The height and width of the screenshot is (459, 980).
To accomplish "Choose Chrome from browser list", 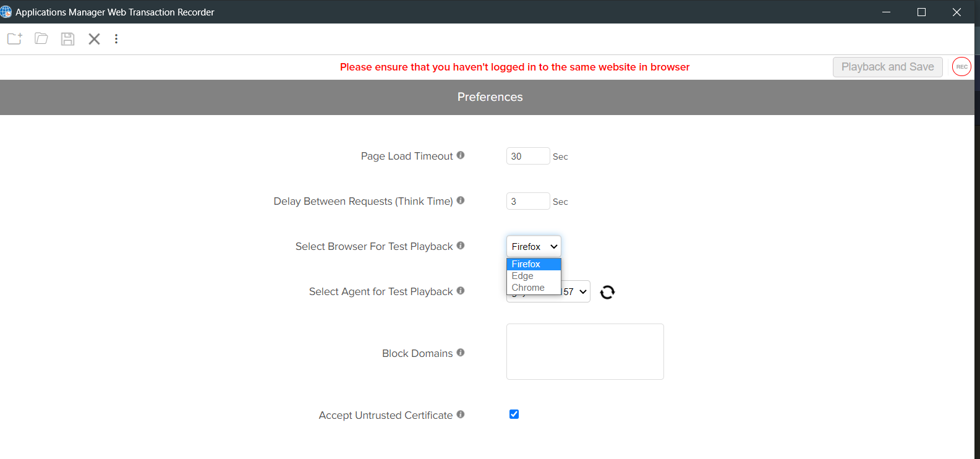I will click(534, 288).
